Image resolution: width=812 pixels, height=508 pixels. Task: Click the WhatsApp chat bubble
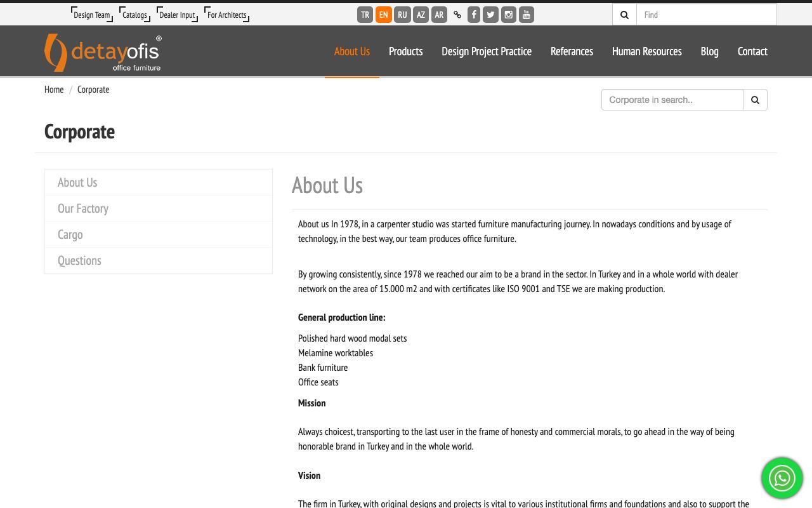(782, 478)
